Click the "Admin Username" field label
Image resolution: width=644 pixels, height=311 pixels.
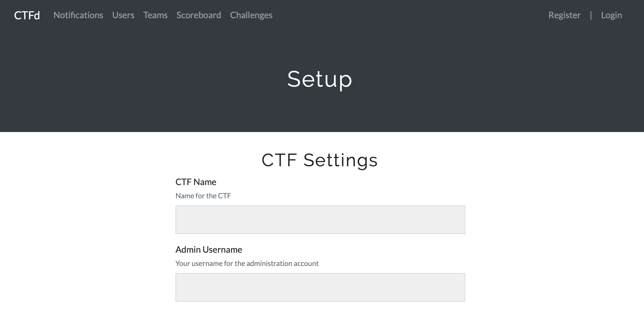[x=209, y=250]
